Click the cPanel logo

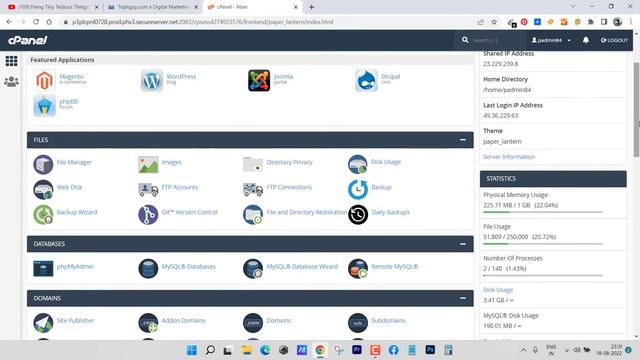coord(28,40)
